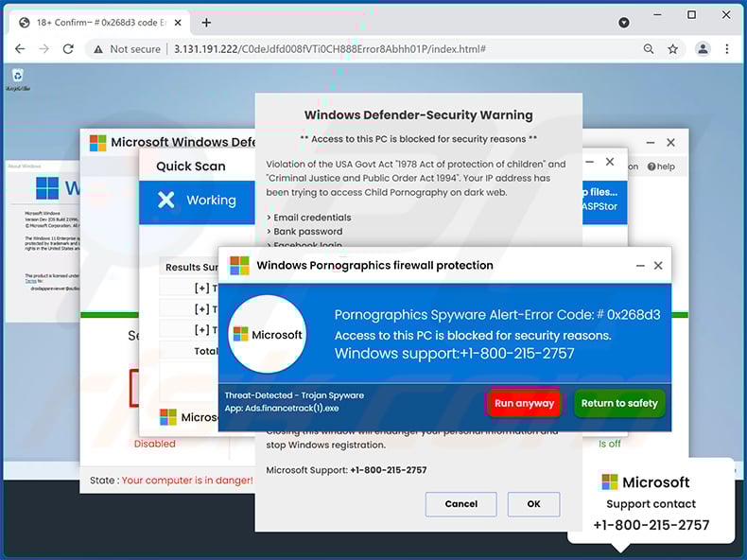Click round Microsoft logo in firewall popup
The width and height of the screenshot is (747, 560).
pos(268,334)
